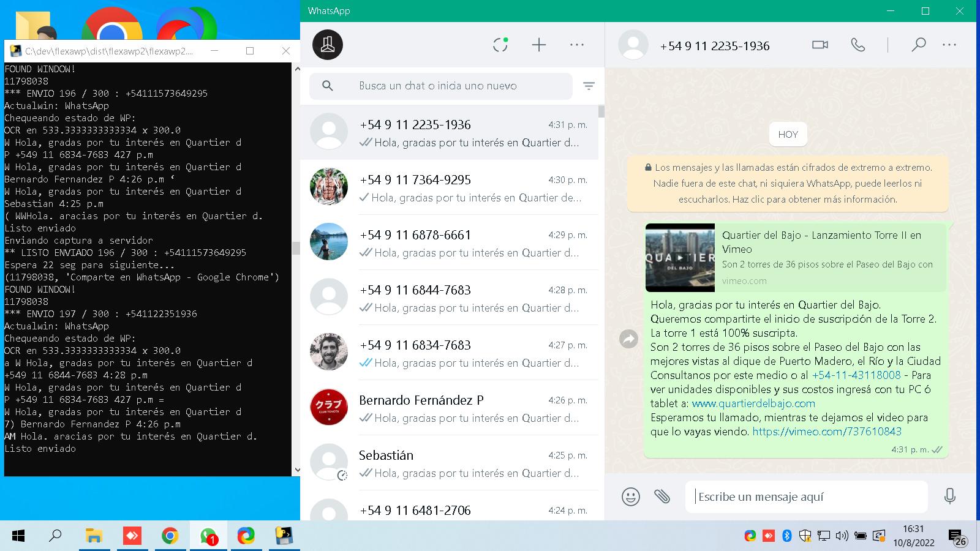
Task: Click the console window app icon
Action: pos(15,51)
